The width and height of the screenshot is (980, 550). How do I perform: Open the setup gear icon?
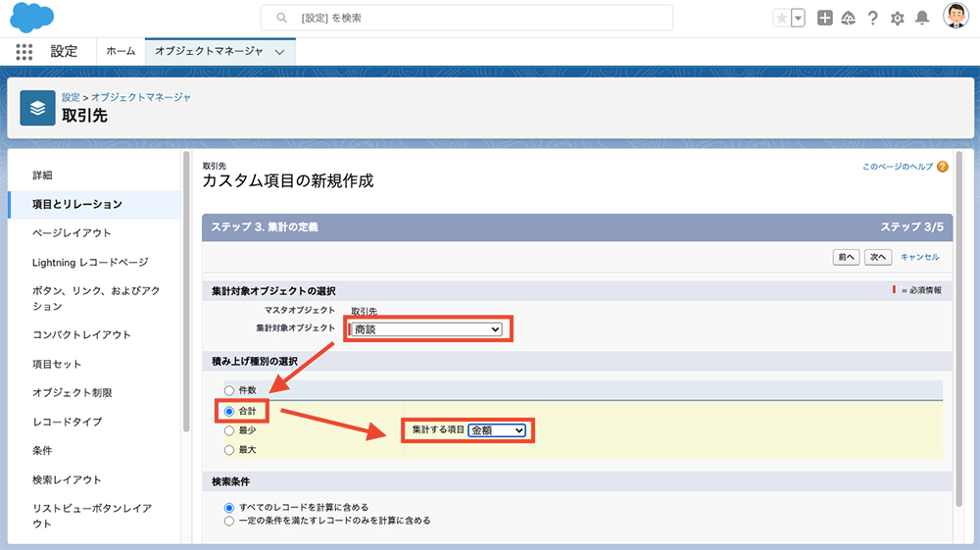click(898, 18)
